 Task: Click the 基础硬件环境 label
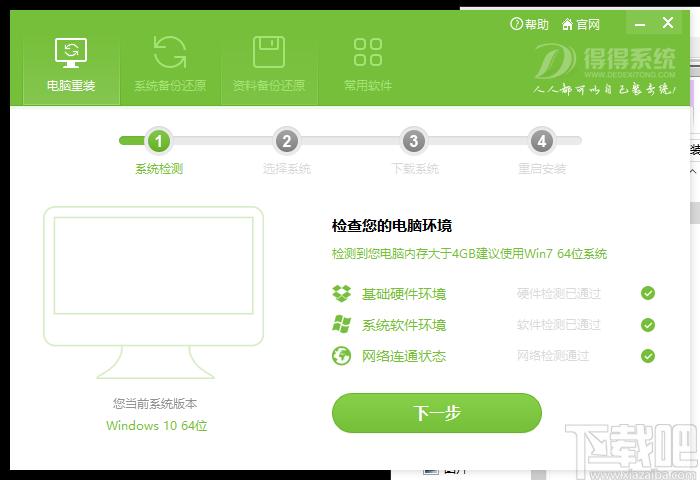404,294
